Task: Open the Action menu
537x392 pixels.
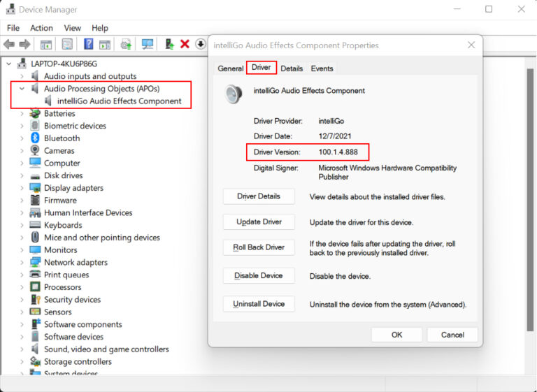Action: pos(41,28)
